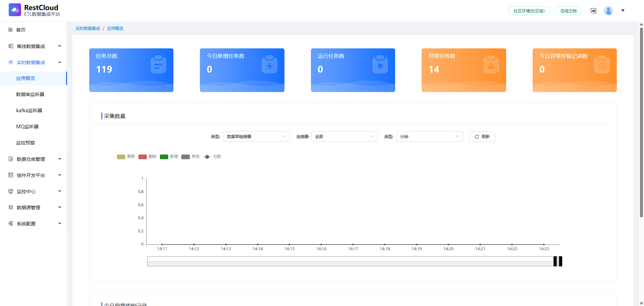Select 应用概览 in sidebar
The width and height of the screenshot is (644, 306).
pyautogui.click(x=33, y=78)
